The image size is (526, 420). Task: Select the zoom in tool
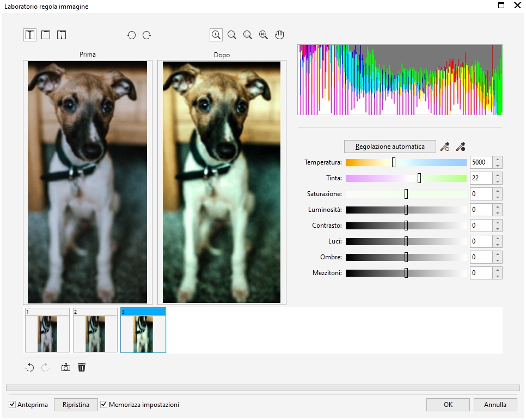pos(216,35)
